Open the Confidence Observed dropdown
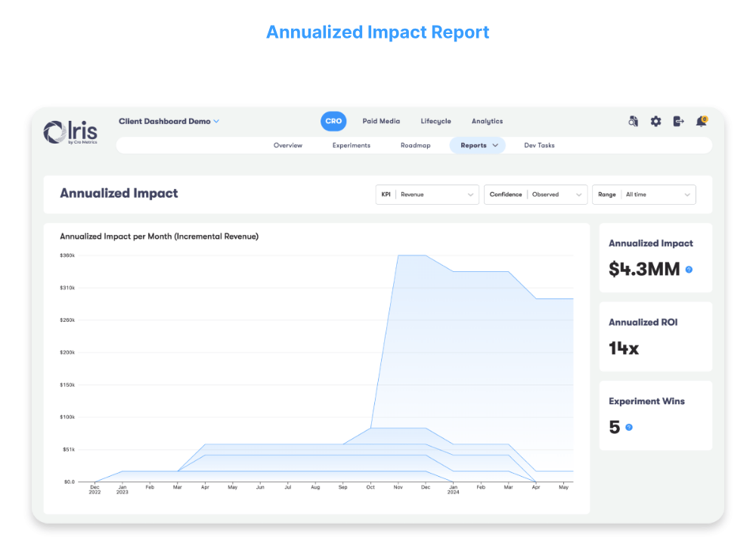This screenshot has height=544, width=756. (x=535, y=194)
